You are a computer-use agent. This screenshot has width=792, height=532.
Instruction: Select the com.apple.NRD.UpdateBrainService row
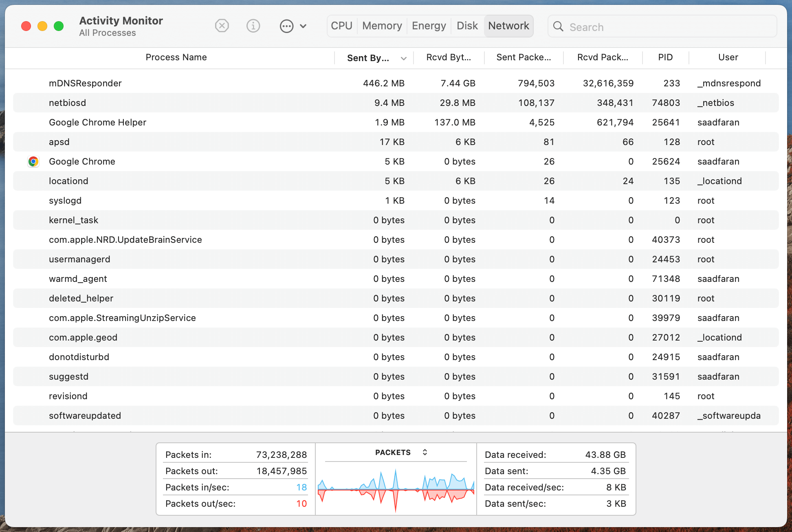tap(396, 240)
